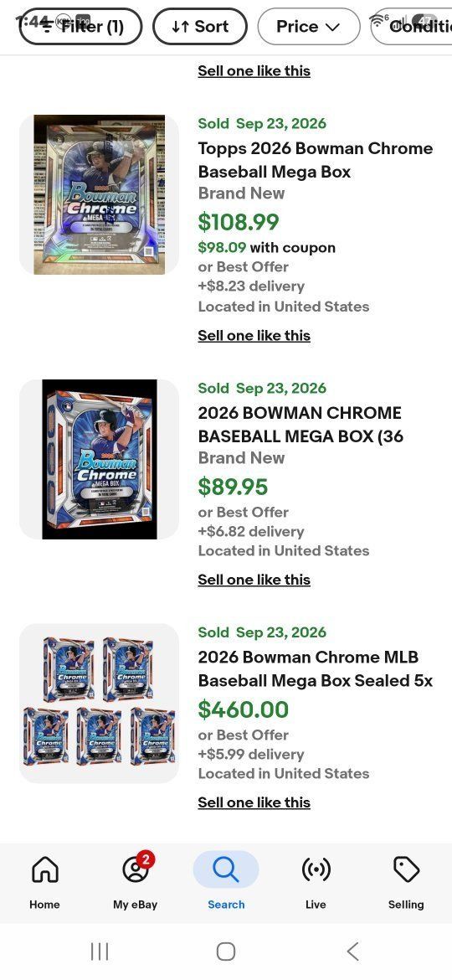
Task: Open the Filter (1) options
Action: 80,26
